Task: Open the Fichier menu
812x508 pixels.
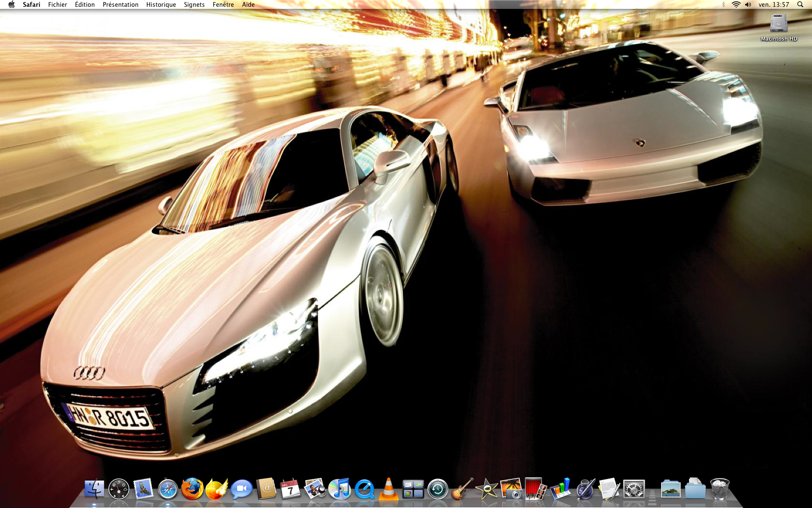Action: point(58,5)
